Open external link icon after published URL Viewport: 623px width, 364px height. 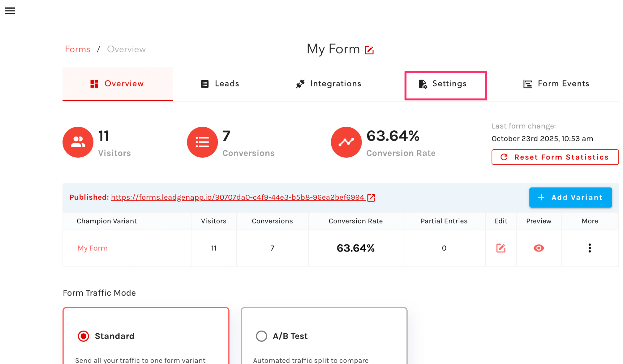(371, 198)
